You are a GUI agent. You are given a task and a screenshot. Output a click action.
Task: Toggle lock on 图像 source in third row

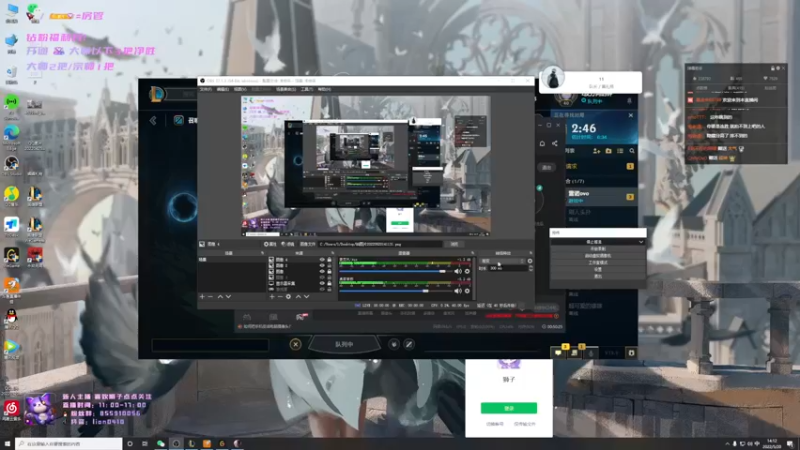click(329, 271)
